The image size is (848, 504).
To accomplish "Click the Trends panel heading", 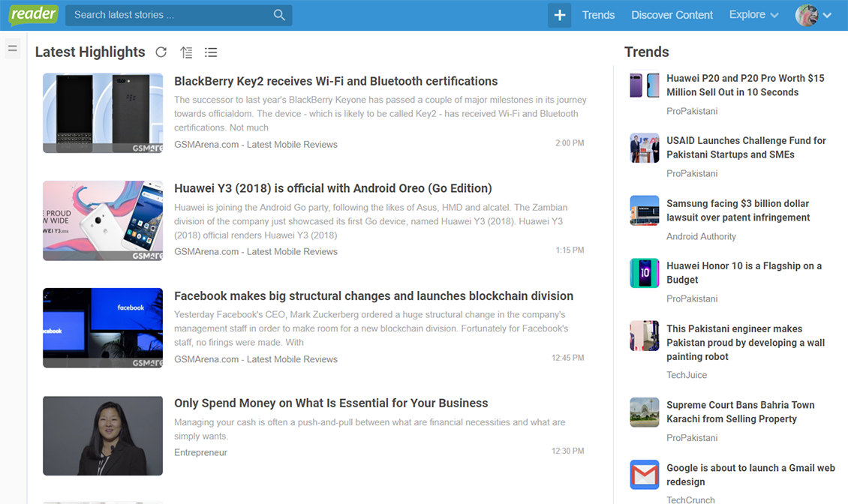I will click(646, 52).
